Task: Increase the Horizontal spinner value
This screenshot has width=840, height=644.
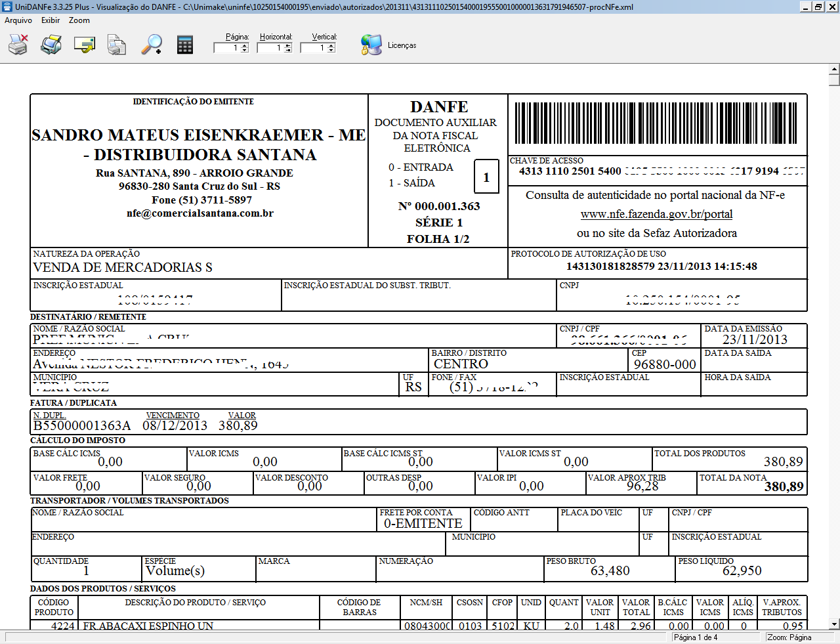Action: tap(288, 45)
